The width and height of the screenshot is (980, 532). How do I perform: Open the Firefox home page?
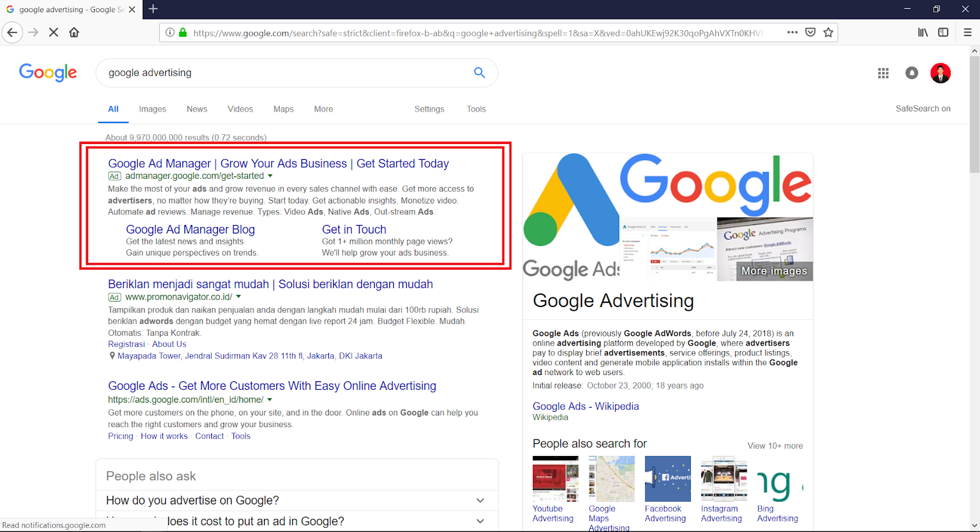coord(74,32)
